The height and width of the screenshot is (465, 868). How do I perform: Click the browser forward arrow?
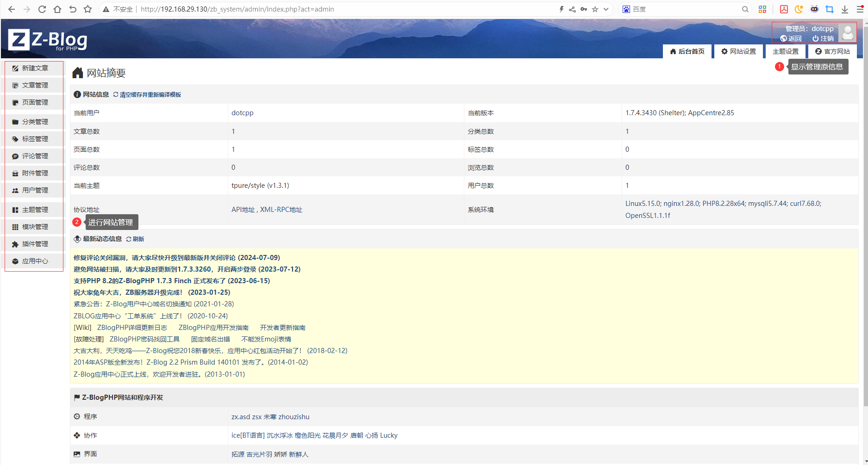point(27,9)
